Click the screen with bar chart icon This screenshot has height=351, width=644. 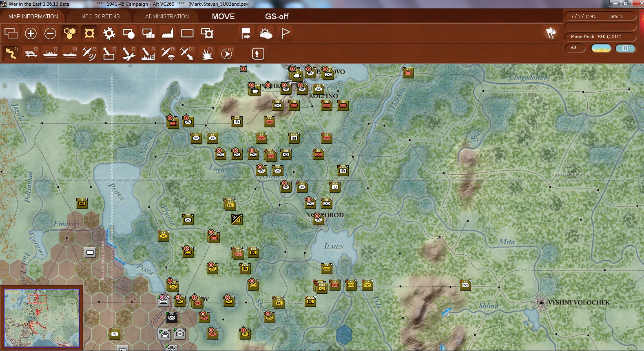pyautogui.click(x=148, y=33)
